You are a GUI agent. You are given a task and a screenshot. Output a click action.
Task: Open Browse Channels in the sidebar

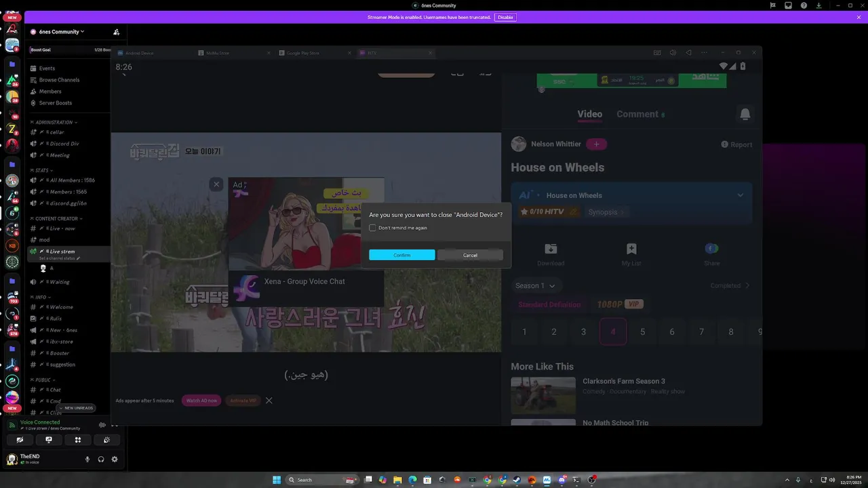[x=59, y=80]
